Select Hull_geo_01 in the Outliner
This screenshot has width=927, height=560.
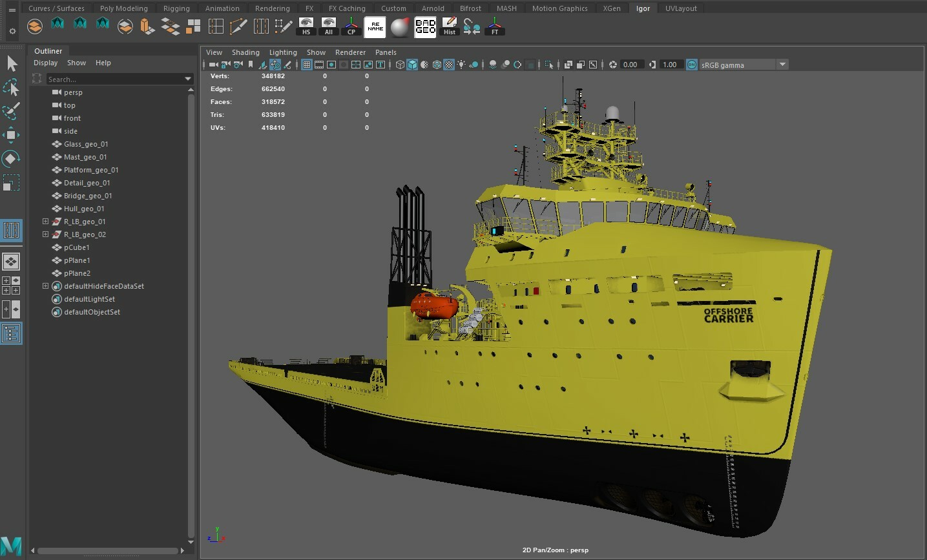[84, 209]
